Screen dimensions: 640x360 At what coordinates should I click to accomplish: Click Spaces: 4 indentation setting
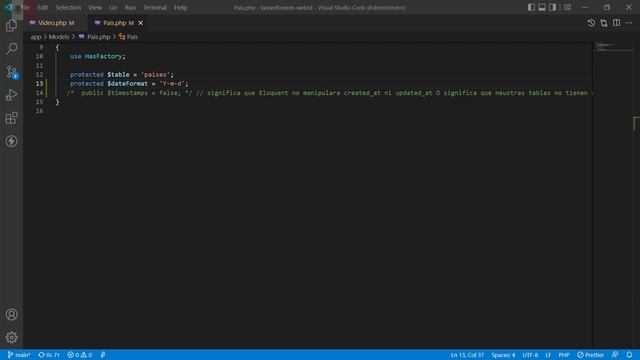[503, 355]
